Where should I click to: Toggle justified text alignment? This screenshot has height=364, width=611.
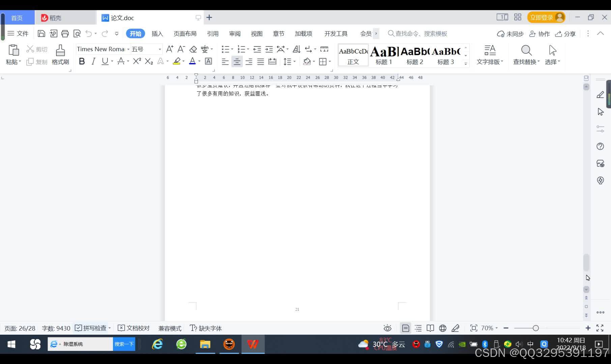click(260, 61)
